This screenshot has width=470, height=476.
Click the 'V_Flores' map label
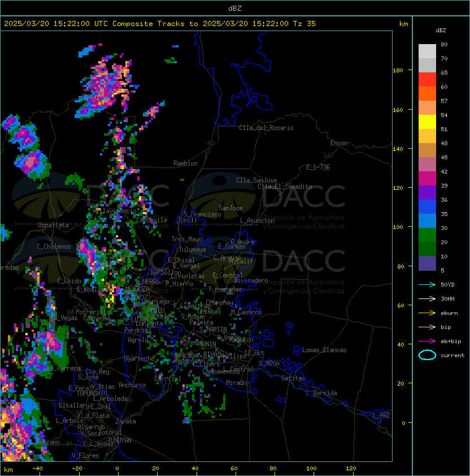pos(85,456)
